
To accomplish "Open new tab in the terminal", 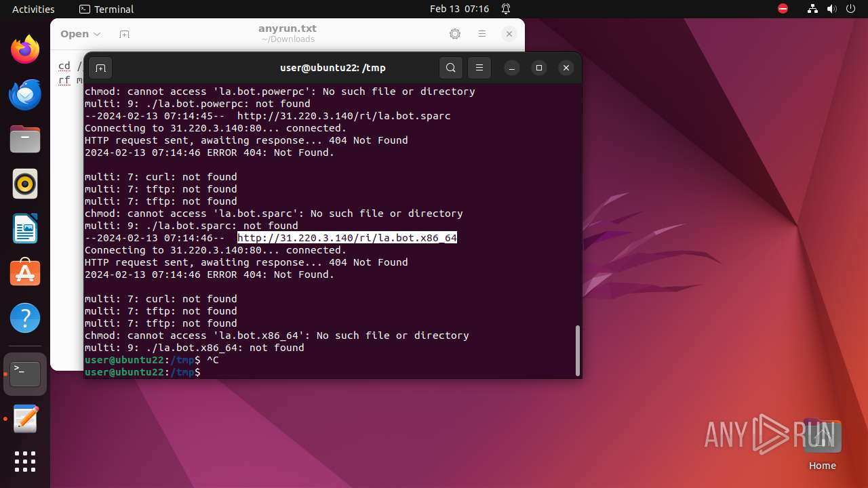I will tap(100, 68).
